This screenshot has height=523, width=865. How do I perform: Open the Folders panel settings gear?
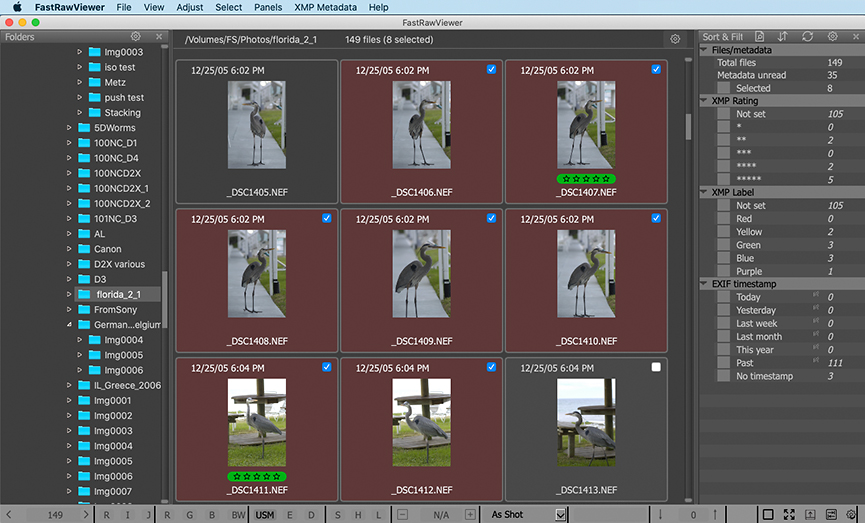136,37
